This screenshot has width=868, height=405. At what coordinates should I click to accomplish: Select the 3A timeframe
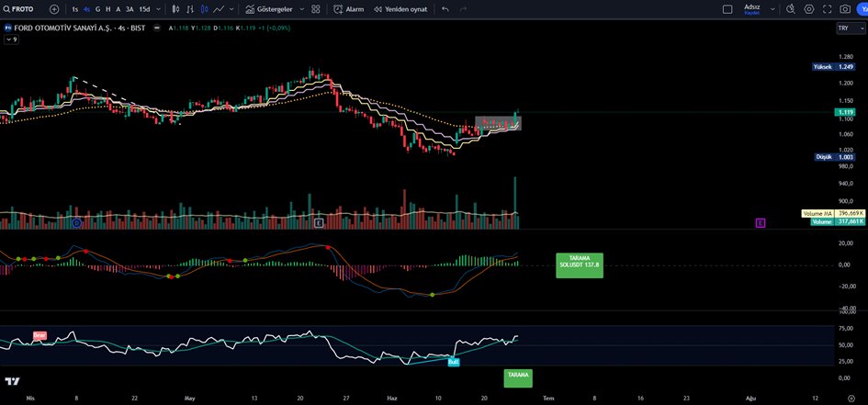129,9
